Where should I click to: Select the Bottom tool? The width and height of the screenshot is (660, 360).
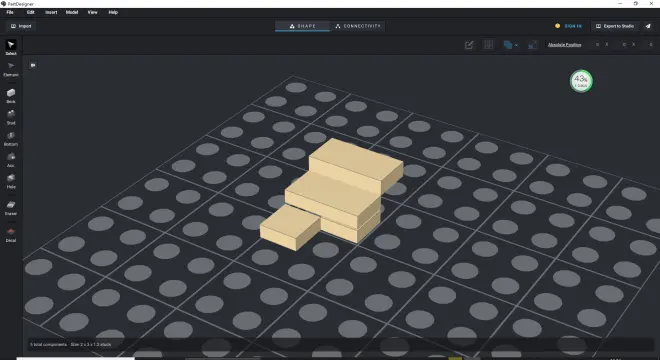(11, 139)
